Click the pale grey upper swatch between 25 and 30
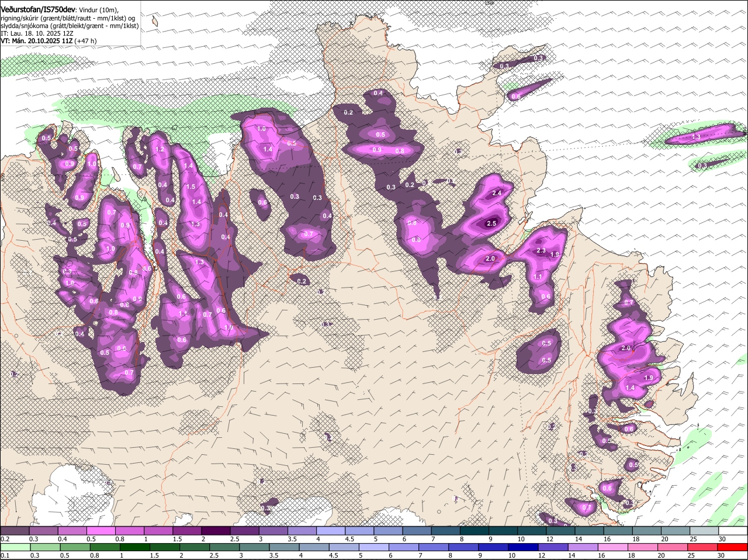The width and height of the screenshot is (748, 560). pyautogui.click(x=703, y=531)
